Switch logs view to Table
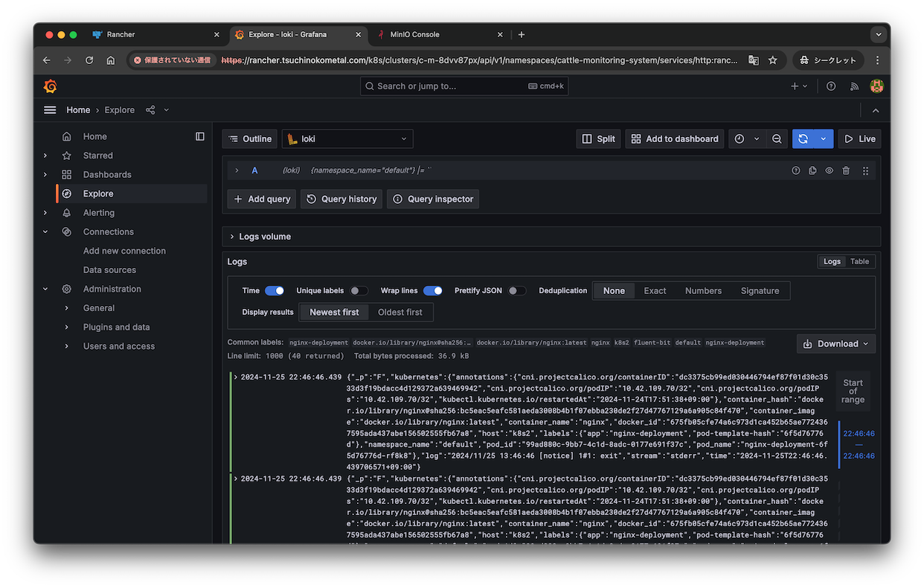Screen dimensions: 924x588 click(860, 262)
